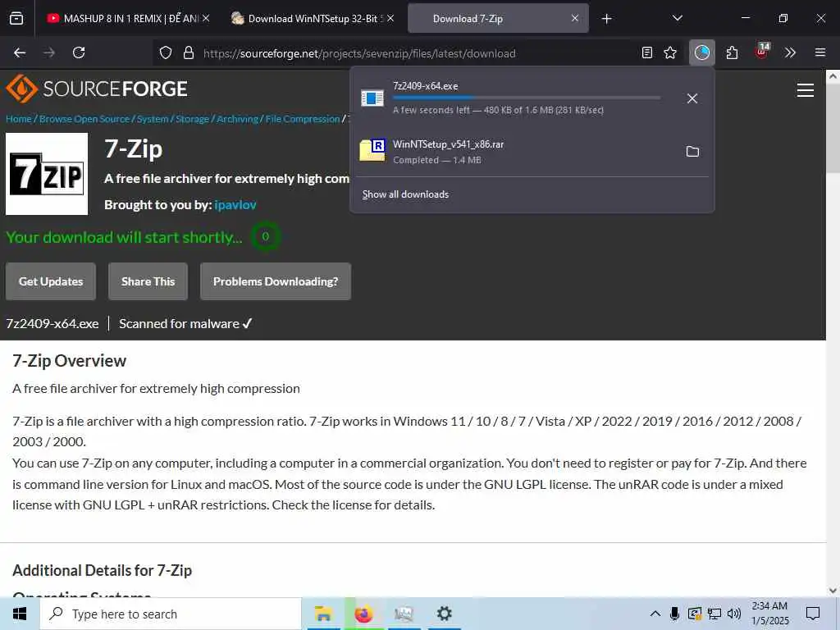Screen dimensions: 840x630
Task: Open notification center icon
Action: (x=813, y=614)
